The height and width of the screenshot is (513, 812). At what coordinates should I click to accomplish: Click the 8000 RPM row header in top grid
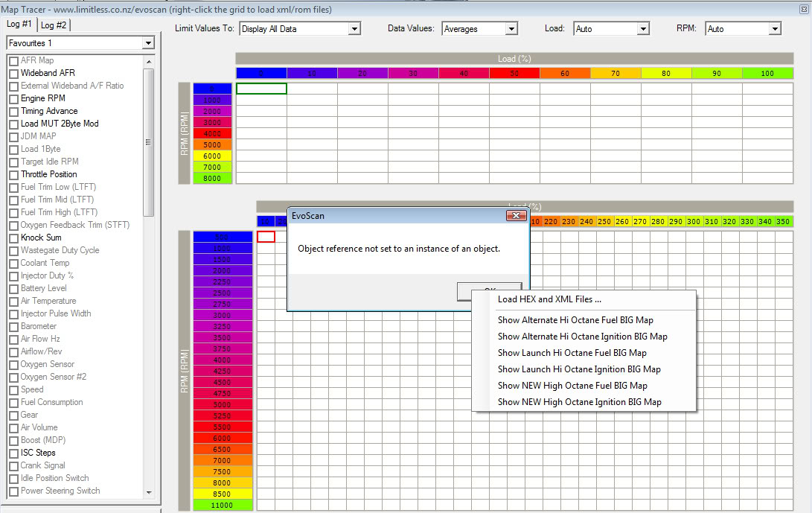click(212, 178)
